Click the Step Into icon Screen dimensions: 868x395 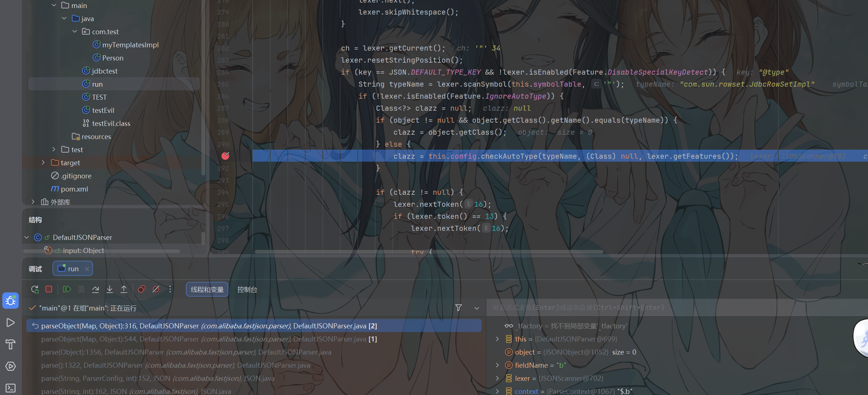110,289
